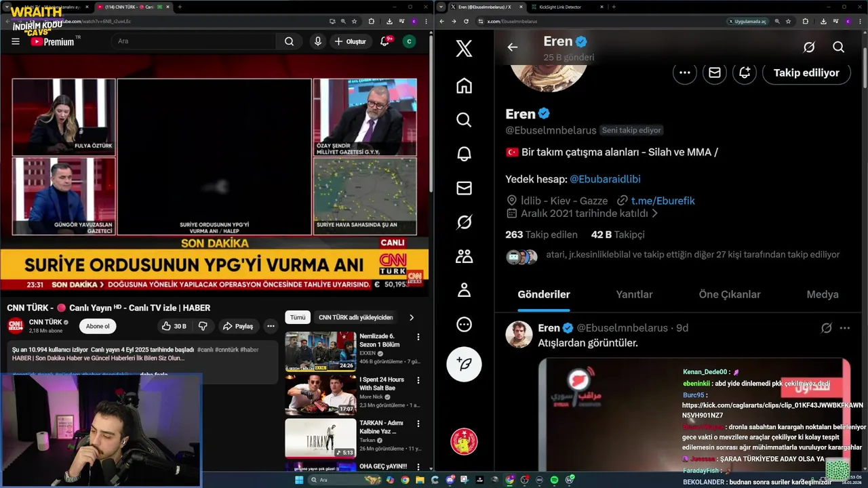Open File Explorer from the taskbar
Image resolution: width=868 pixels, height=488 pixels.
click(x=420, y=480)
